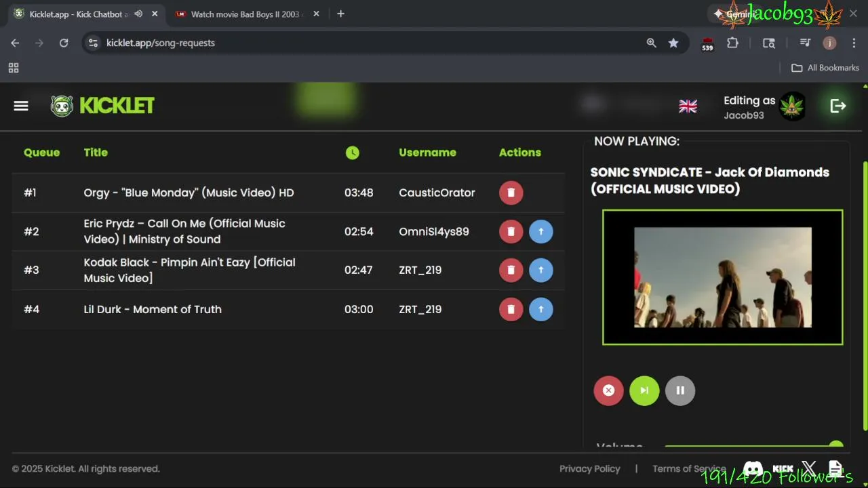Open the apps grid in bookmarks bar

point(14,68)
